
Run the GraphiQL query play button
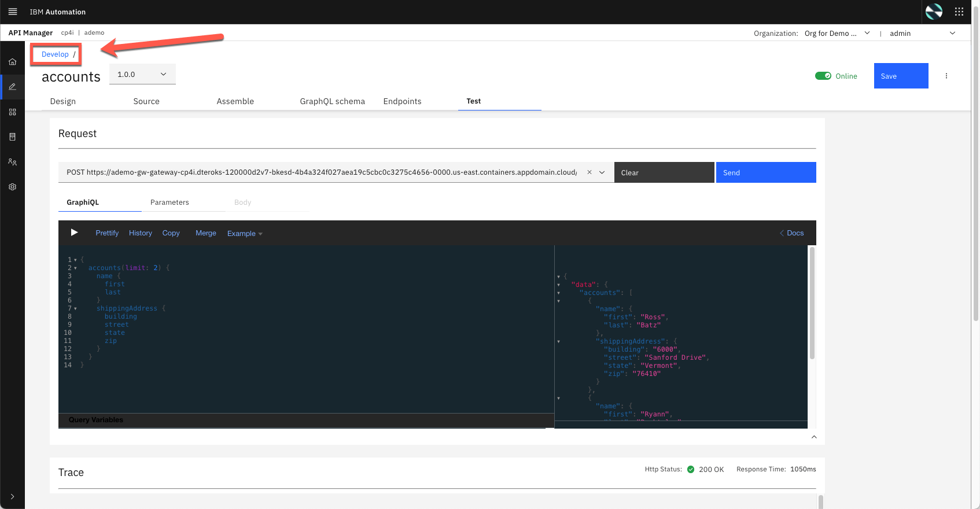[x=74, y=233]
